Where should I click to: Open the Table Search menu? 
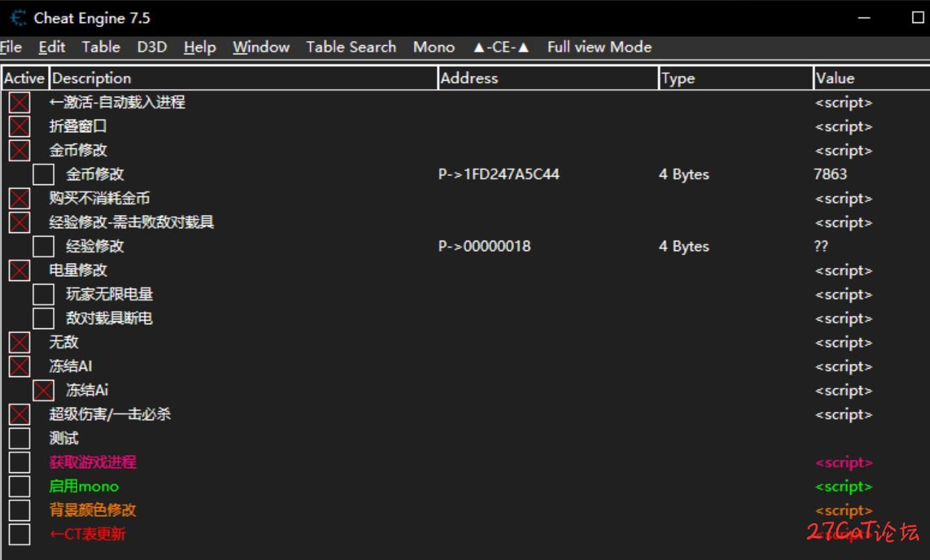(351, 47)
